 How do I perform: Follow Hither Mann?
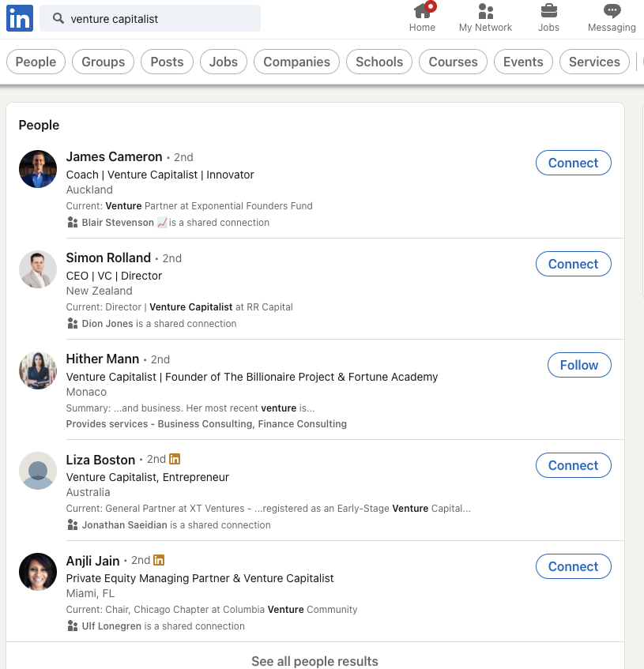579,365
